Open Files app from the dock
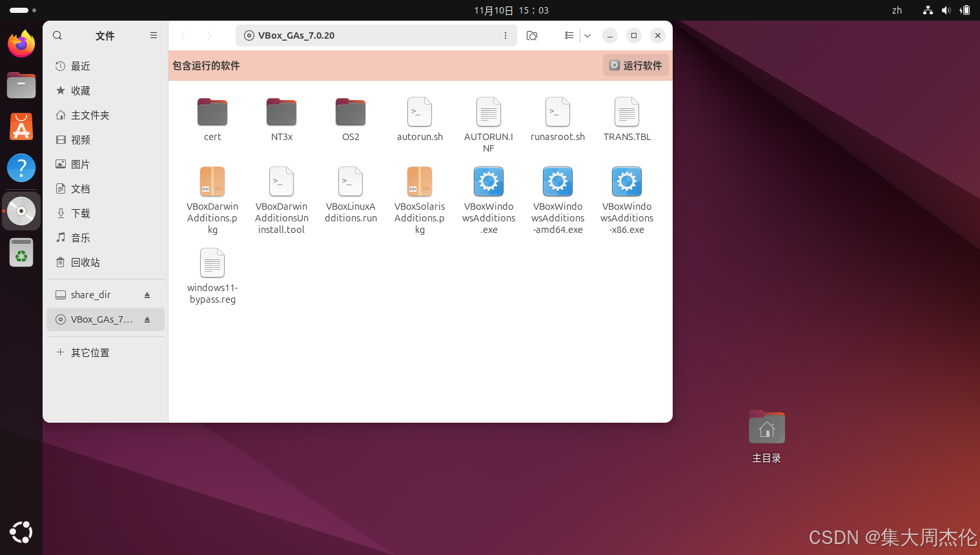The height and width of the screenshot is (555, 980). 21,85
